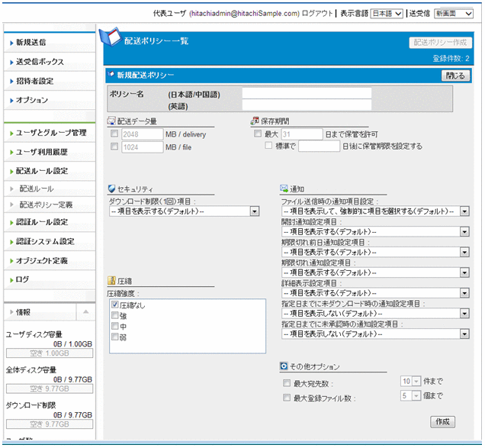Viewport: 485px width, 448px height.
Task: Click the ログアウト link
Action: pyautogui.click(x=316, y=14)
